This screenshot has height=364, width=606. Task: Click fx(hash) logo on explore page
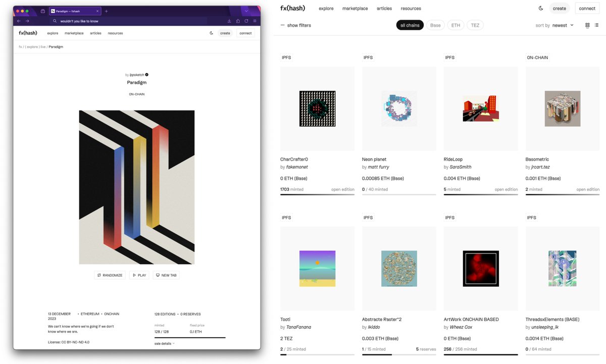click(x=293, y=9)
